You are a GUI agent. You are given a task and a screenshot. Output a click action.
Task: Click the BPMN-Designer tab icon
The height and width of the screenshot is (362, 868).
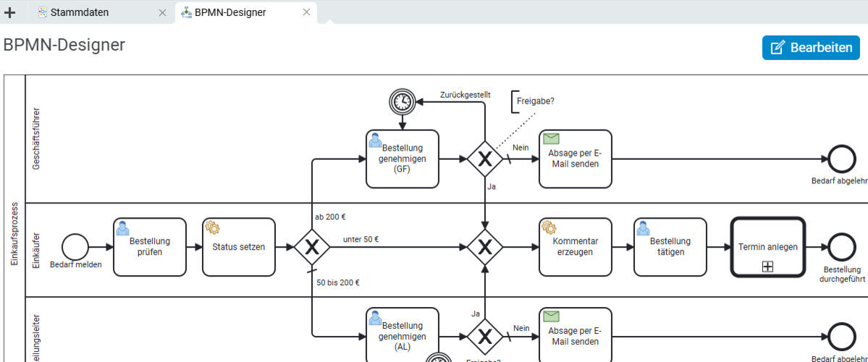coord(186,12)
